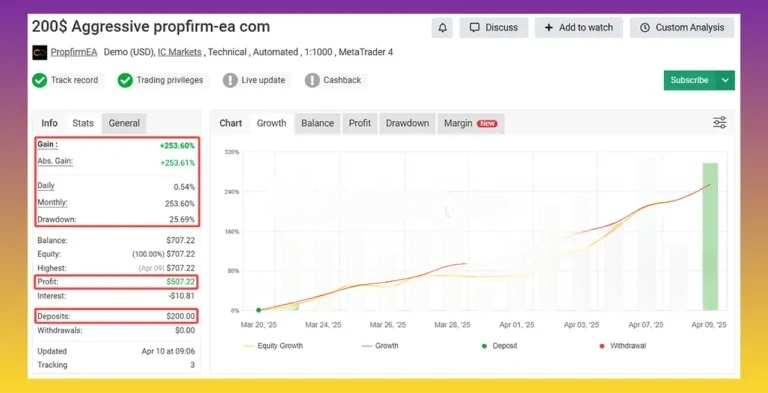This screenshot has height=393, width=768.
Task: Open the chart settings sliders icon
Action: 720,123
